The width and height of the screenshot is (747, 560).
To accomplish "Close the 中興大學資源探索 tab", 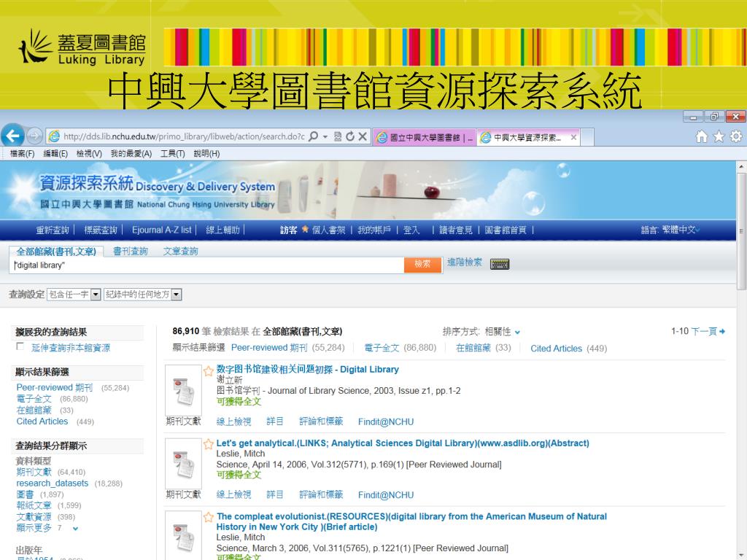I will [573, 137].
